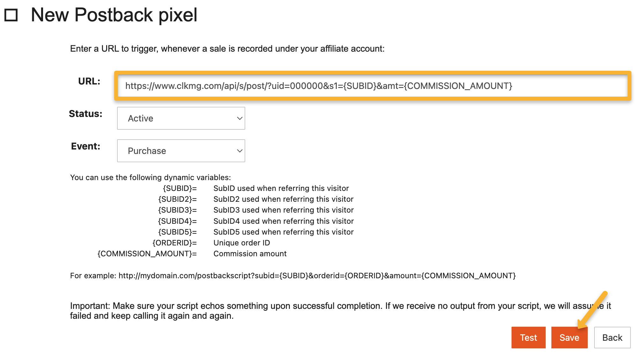This screenshot has height=364, width=641.
Task: Click the checkbox beside New Postback pixel
Action: (x=11, y=15)
